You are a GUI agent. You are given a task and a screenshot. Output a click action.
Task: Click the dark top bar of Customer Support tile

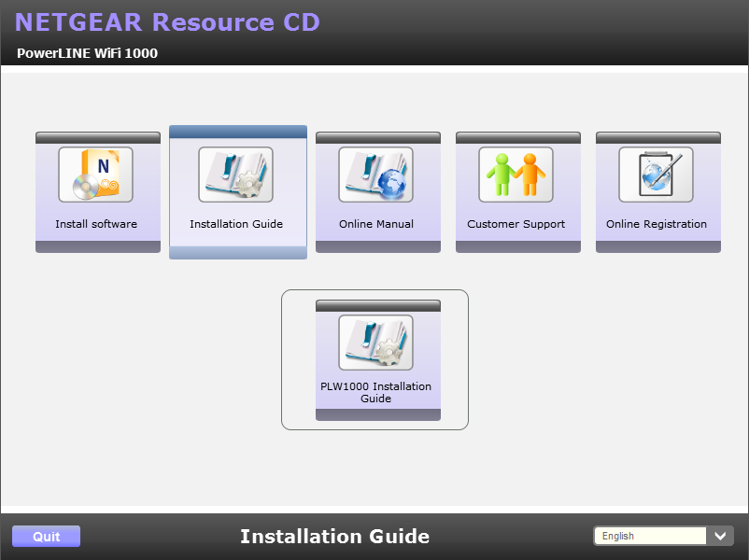click(518, 137)
